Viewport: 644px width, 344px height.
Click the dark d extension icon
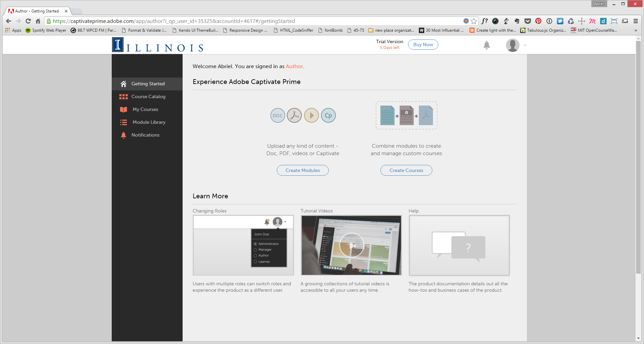click(x=603, y=21)
